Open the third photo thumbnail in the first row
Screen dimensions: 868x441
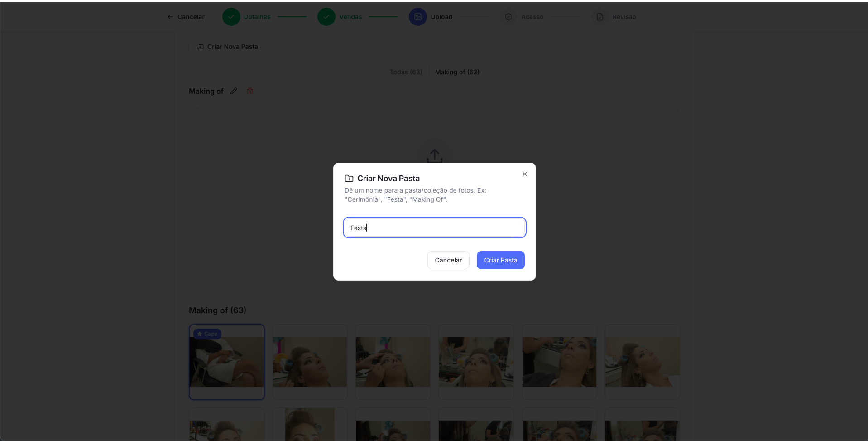[393, 362]
